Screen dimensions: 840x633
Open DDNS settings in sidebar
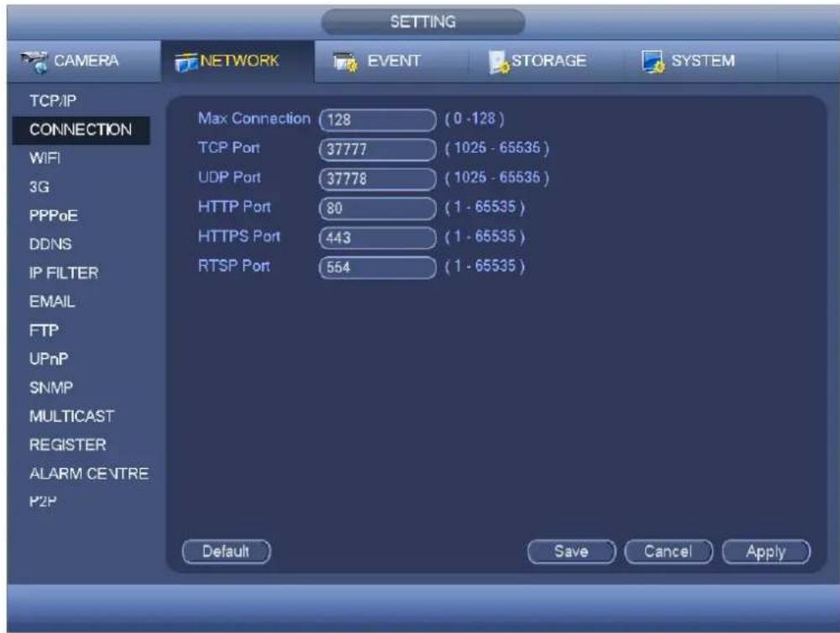(50, 245)
